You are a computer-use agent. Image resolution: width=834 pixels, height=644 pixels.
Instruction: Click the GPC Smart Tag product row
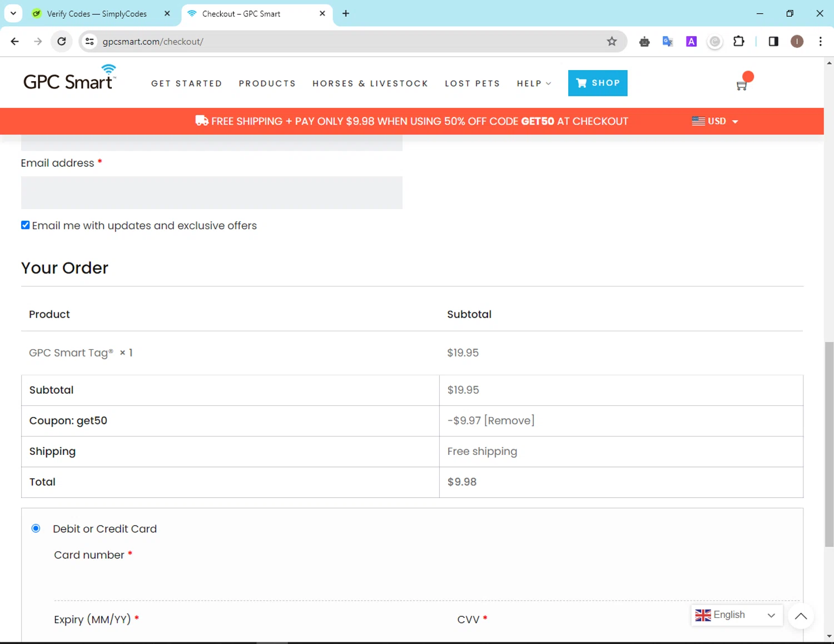(412, 353)
